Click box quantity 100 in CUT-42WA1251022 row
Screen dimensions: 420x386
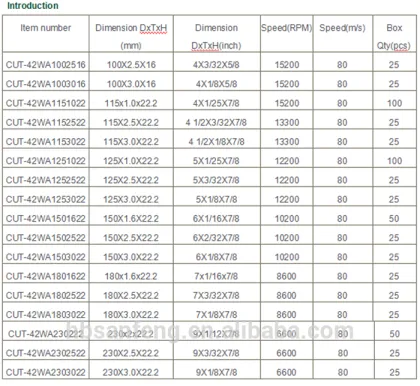394,161
